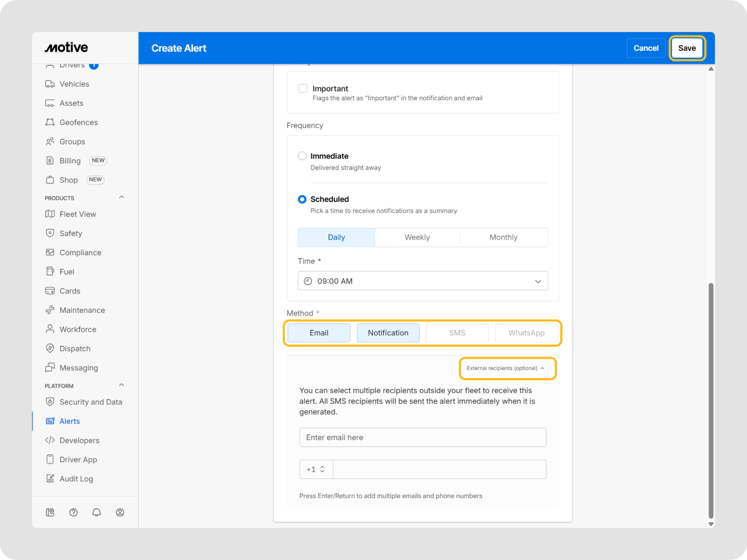Viewport: 747px width, 560px height.
Task: Select the Scheduled radio button
Action: (x=302, y=199)
